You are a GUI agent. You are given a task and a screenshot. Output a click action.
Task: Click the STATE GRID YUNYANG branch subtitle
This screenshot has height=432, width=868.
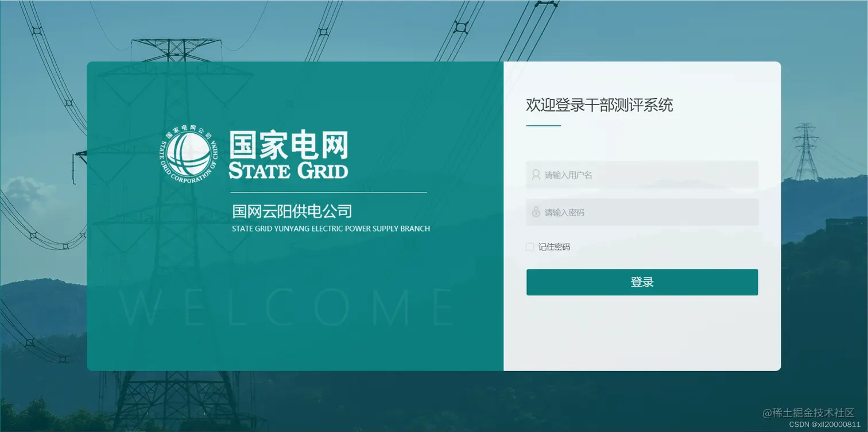pos(330,228)
